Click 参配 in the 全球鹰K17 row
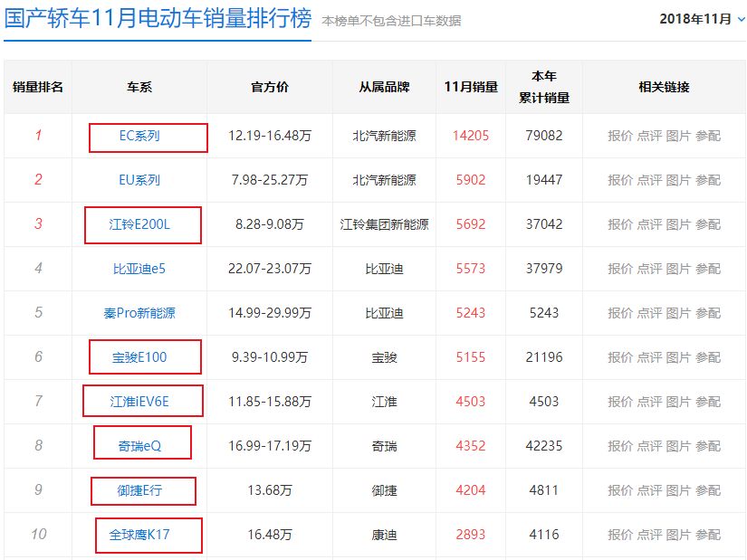Image resolution: width=747 pixels, height=560 pixels. click(708, 535)
